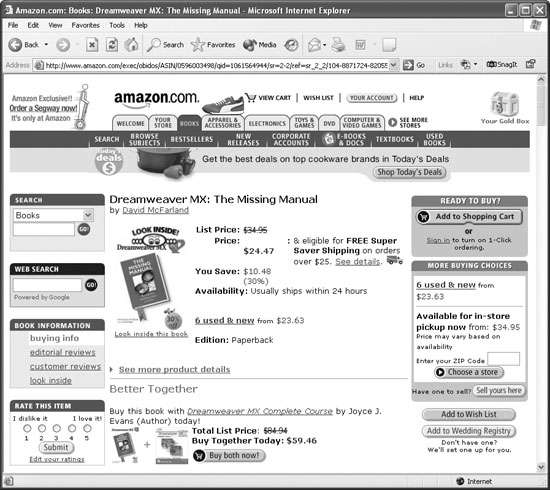The image size is (550, 490).
Task: Open the Edit menu
Action: [33, 25]
